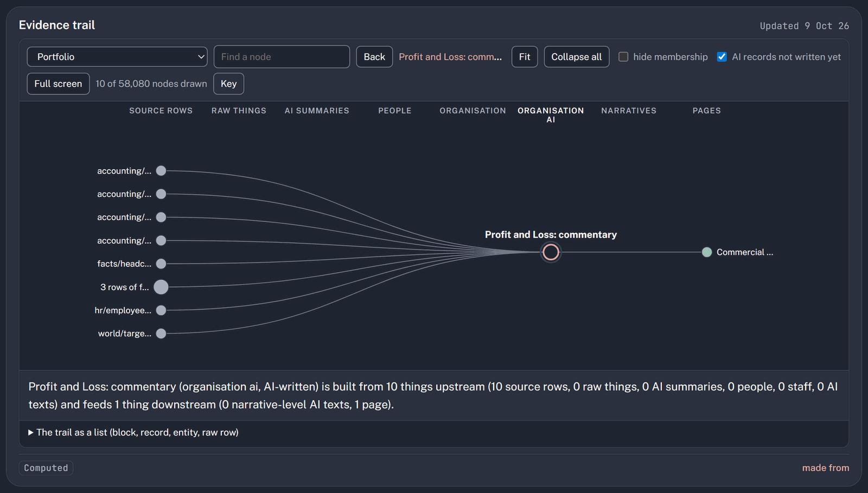Select the facts/headc... source node

(161, 264)
